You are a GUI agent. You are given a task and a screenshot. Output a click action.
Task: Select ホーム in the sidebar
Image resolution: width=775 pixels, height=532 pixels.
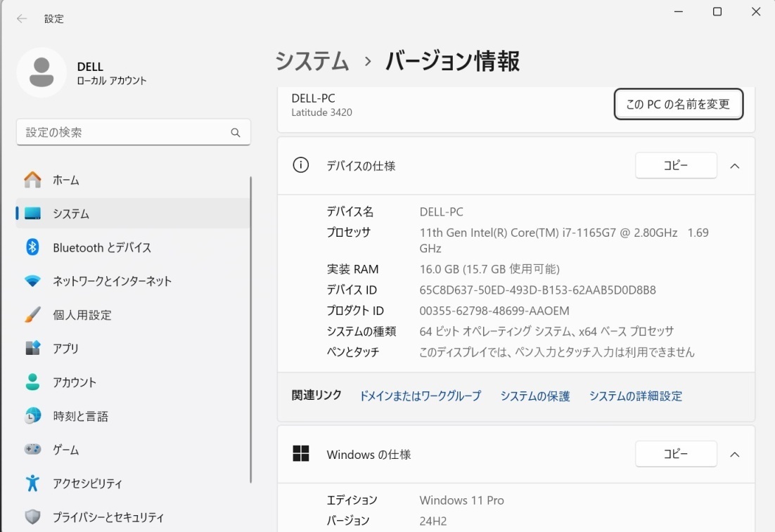(x=70, y=180)
